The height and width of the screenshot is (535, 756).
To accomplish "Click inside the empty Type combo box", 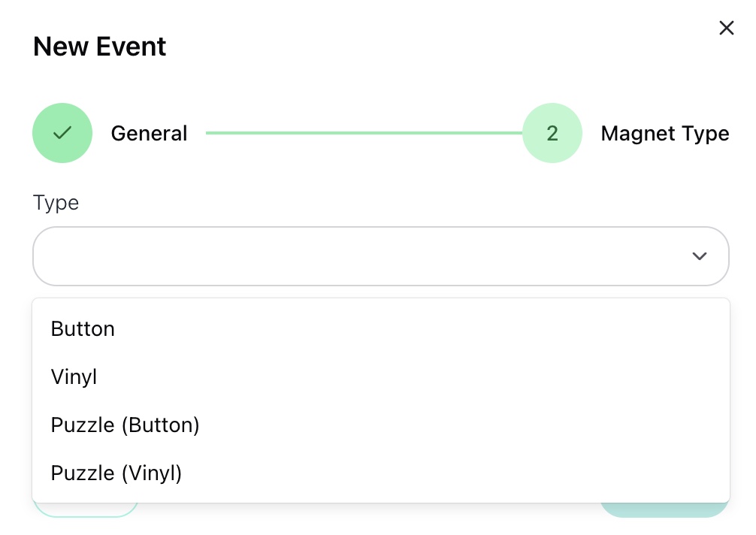I will (361, 256).
